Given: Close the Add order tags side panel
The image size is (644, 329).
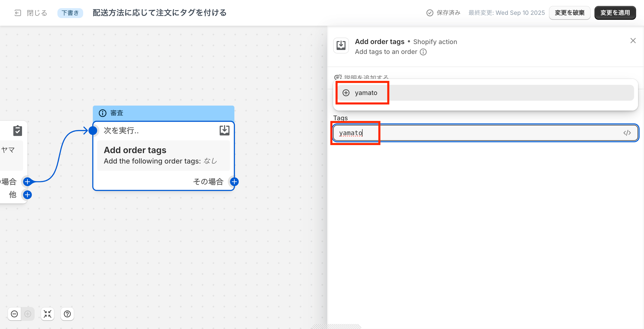Looking at the screenshot, I should 633,41.
